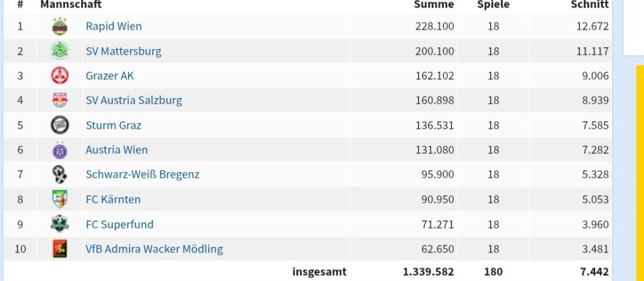Screen dimensions: 644x281
Task: Click the SV Mattersburg club logo
Action: 60,51
